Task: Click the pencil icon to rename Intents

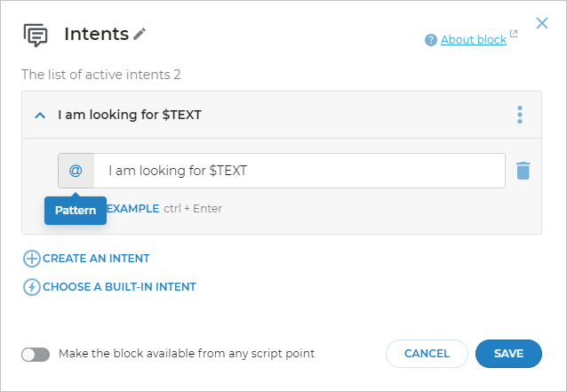Action: pos(140,35)
